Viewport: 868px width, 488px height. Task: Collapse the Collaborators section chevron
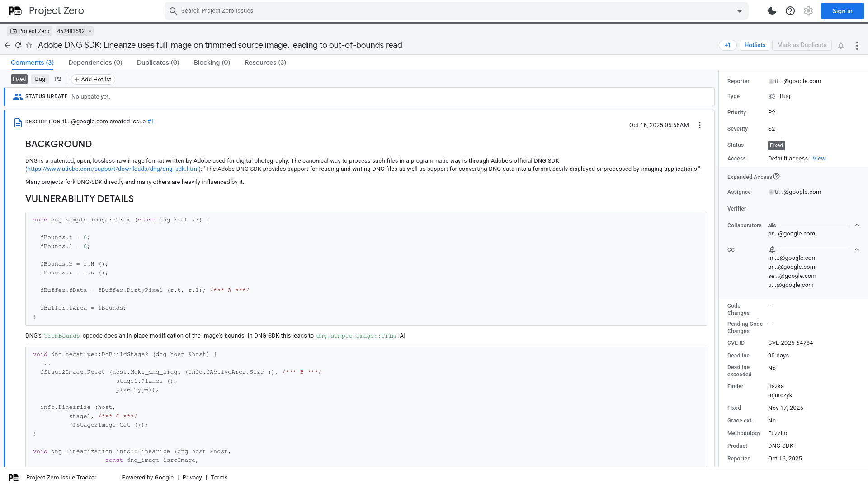click(x=857, y=225)
